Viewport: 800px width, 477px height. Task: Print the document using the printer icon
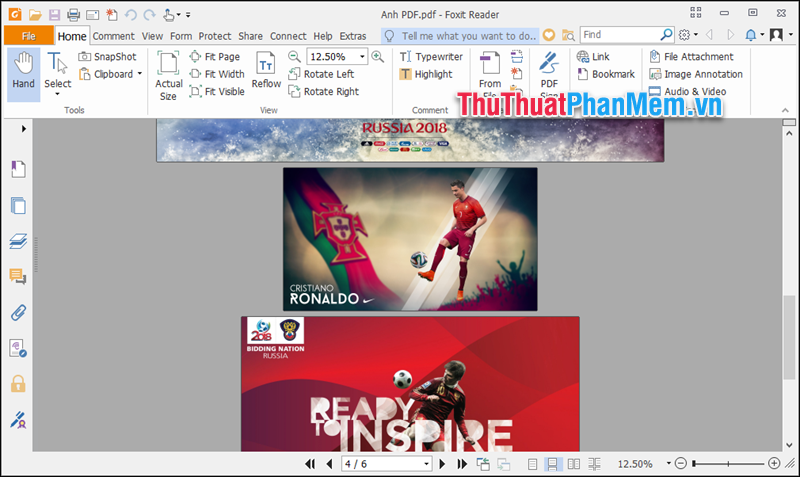[73, 15]
